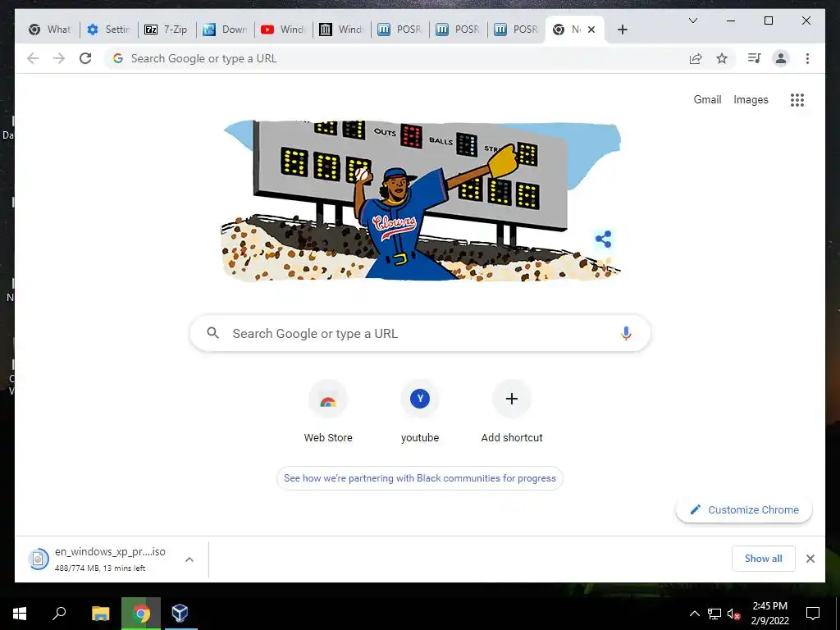Open the media control icon
840x630 pixels.
(755, 58)
